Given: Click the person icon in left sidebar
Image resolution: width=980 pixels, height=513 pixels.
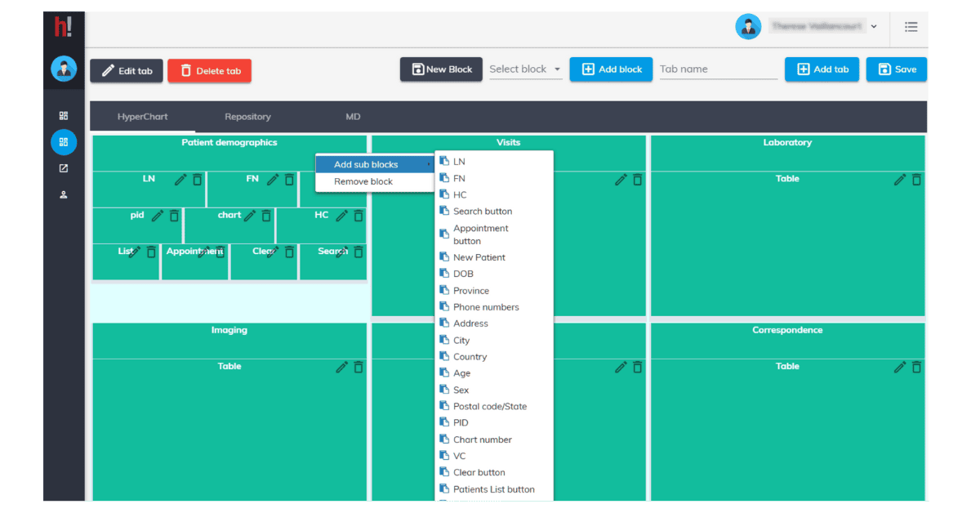Looking at the screenshot, I should pos(64,195).
